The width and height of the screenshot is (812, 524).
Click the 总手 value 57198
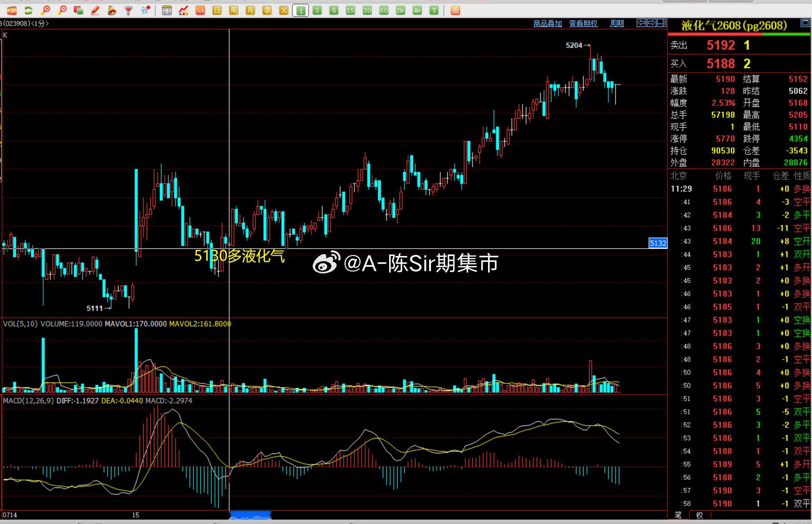click(x=723, y=115)
